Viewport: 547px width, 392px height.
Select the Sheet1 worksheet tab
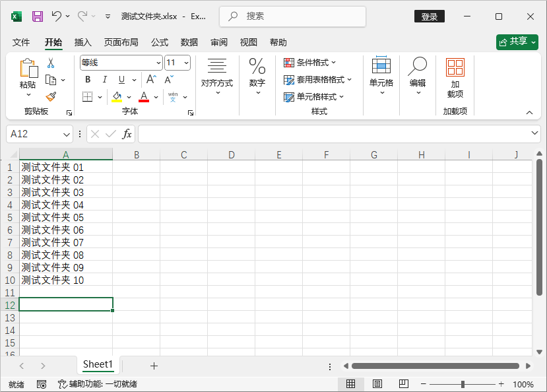(97, 364)
